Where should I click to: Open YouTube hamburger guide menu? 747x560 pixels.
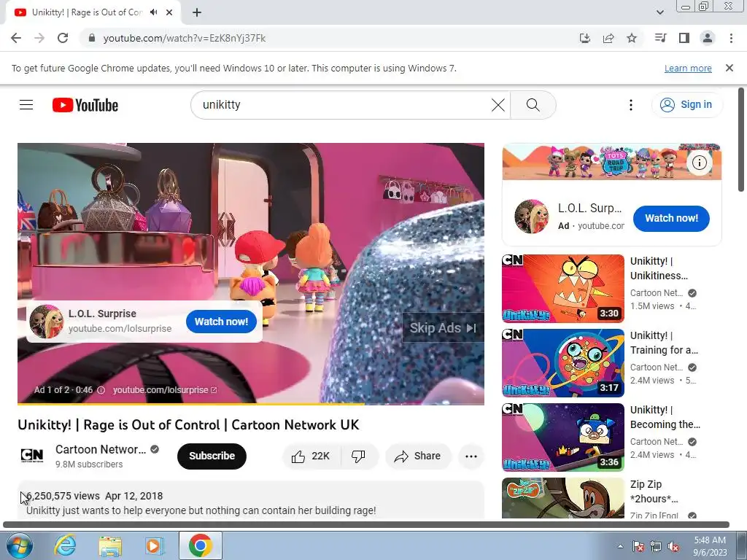(26, 105)
